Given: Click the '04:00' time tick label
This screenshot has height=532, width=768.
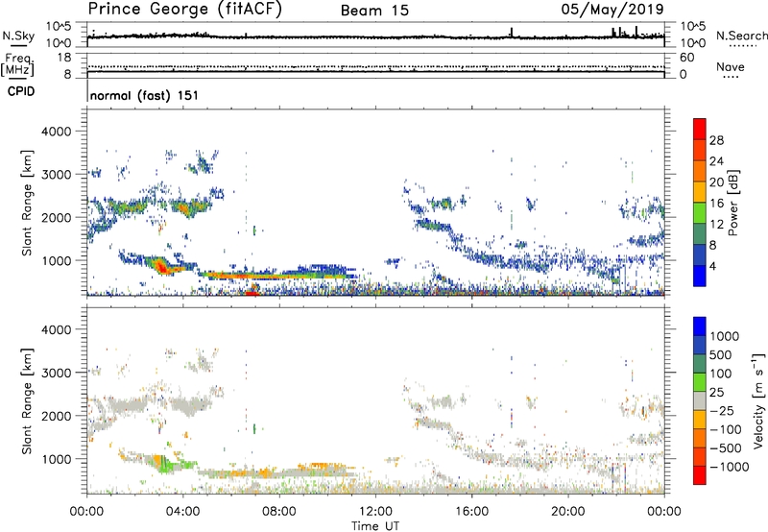Looking at the screenshot, I should (x=183, y=512).
